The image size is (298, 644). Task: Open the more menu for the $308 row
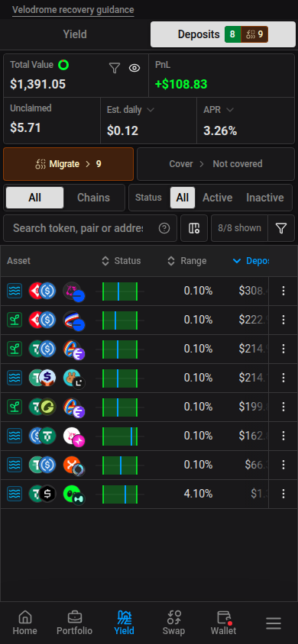pyautogui.click(x=283, y=291)
